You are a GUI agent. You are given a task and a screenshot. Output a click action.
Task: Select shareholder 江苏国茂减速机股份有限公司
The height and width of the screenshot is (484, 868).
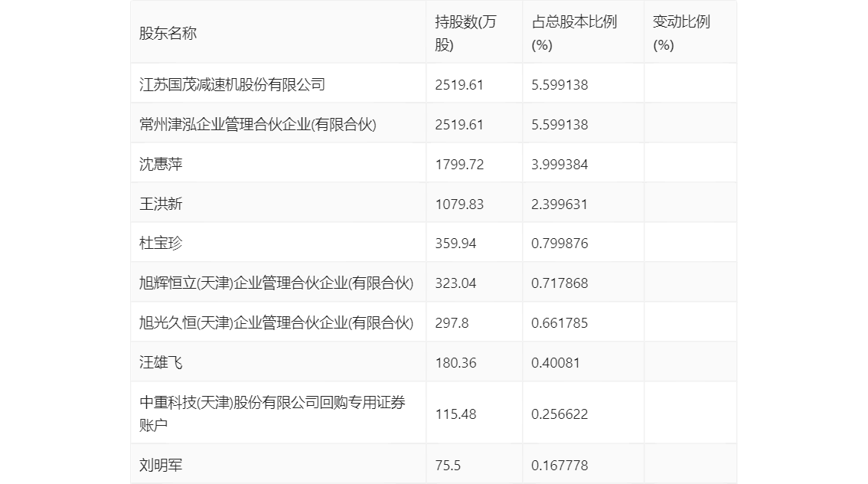(x=232, y=85)
